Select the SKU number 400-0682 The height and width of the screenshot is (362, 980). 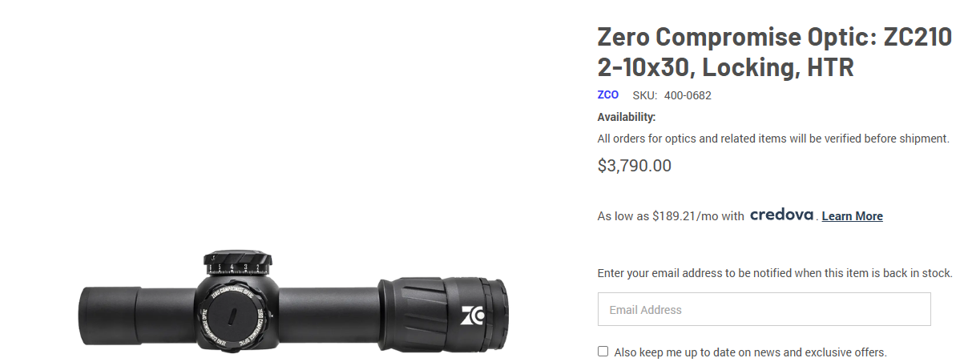click(x=688, y=95)
